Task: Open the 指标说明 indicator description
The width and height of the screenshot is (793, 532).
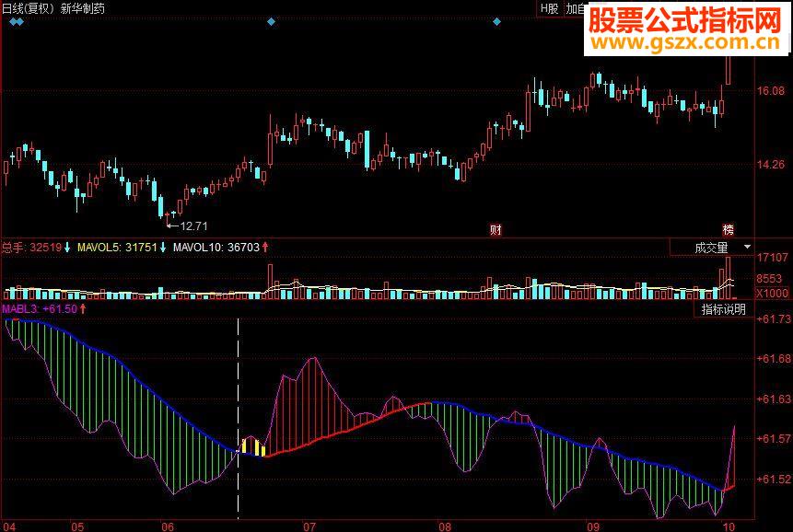Action: tap(724, 309)
